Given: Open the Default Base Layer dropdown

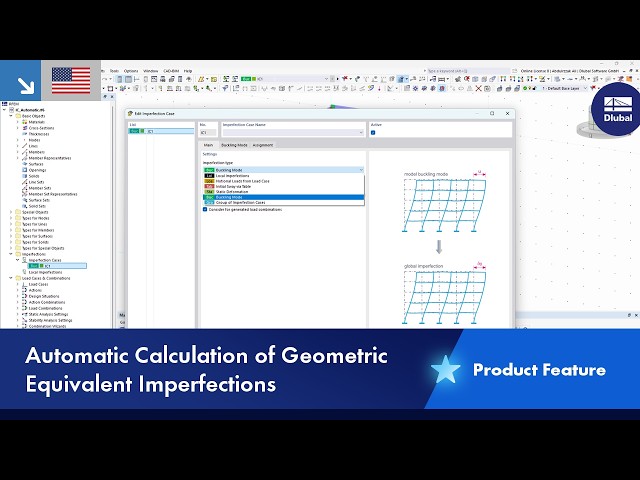Looking at the screenshot, I should 585,88.
